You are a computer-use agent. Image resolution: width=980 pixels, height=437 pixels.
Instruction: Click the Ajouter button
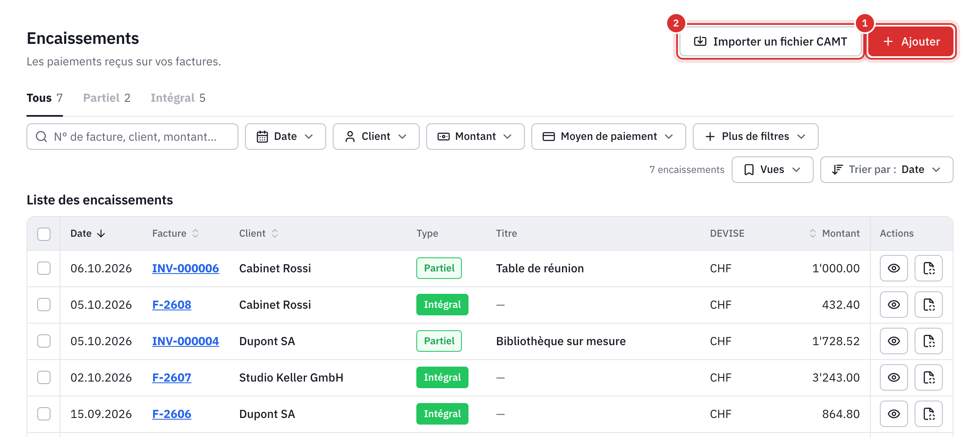tap(911, 41)
